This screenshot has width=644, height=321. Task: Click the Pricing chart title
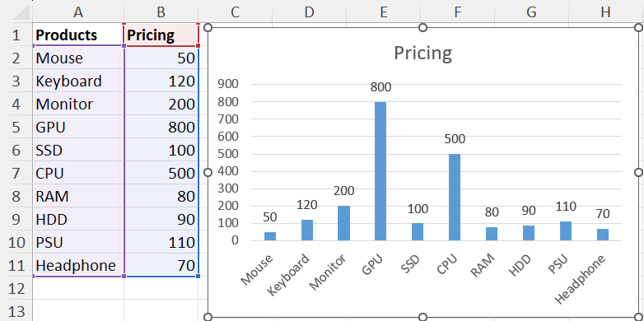423,53
